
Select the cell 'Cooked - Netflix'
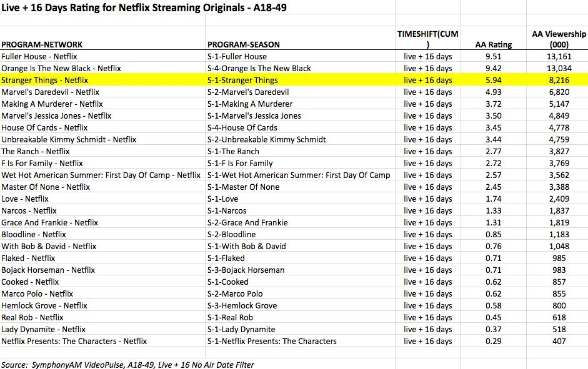(30, 282)
